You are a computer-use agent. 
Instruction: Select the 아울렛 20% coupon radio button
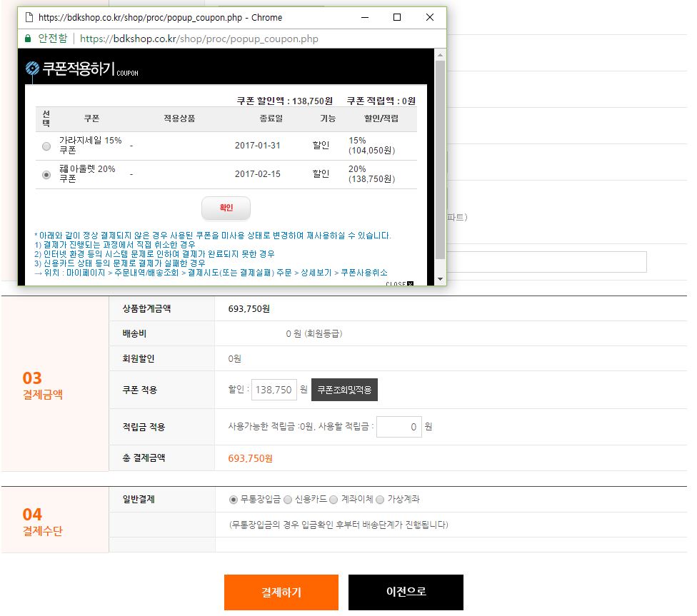pos(46,174)
